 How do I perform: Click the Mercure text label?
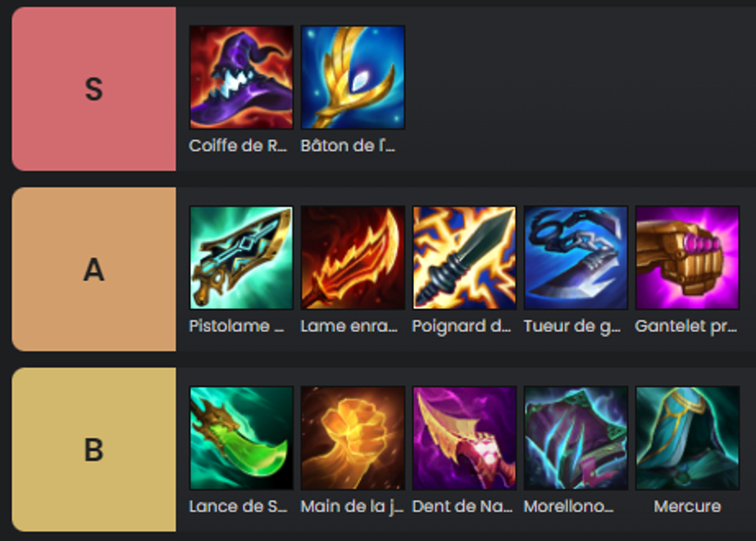[x=687, y=507]
